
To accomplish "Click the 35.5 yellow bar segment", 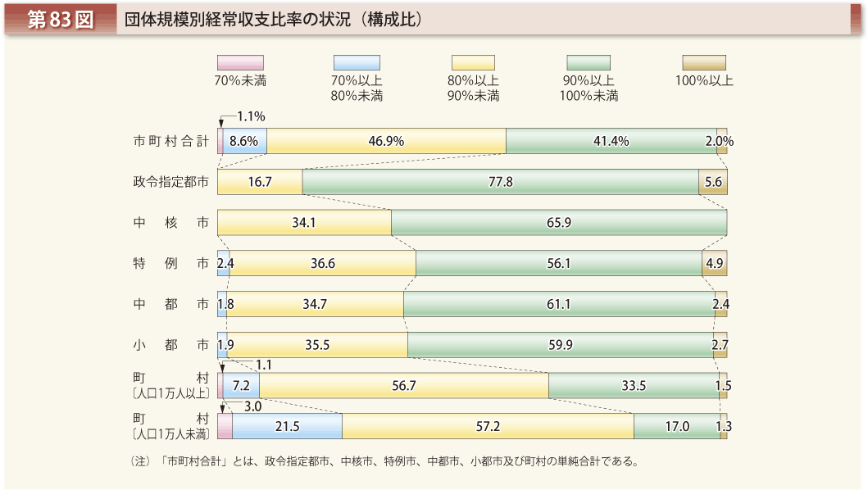I will tap(318, 344).
